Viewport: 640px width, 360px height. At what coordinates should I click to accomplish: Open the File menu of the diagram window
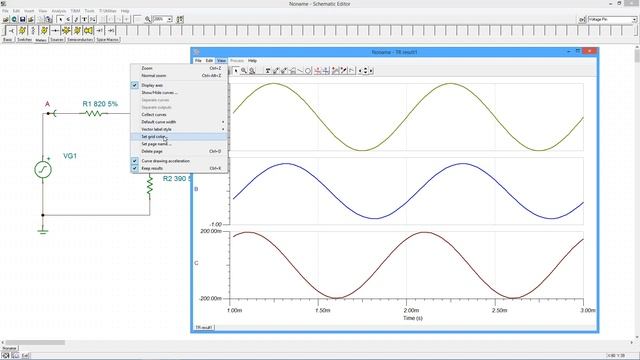198,60
